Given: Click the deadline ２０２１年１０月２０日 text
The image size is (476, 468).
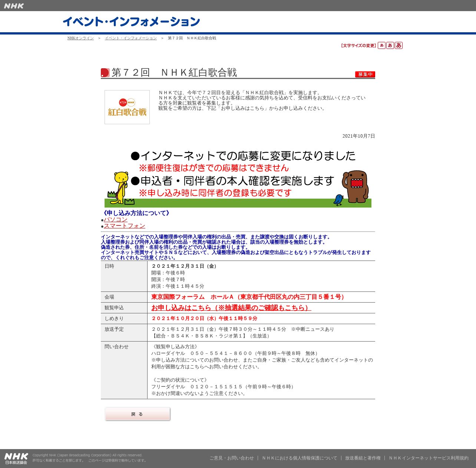Looking at the screenshot, I should coord(204,319).
